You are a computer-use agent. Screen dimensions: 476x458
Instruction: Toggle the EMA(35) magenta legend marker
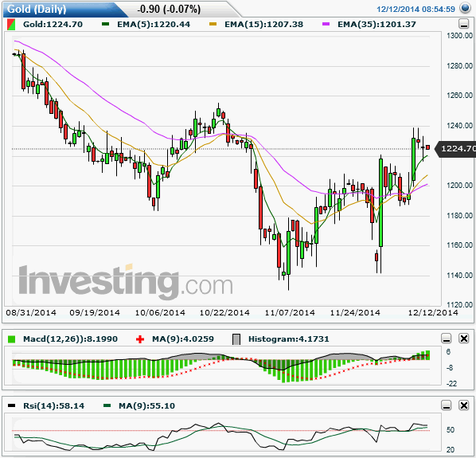coord(326,24)
